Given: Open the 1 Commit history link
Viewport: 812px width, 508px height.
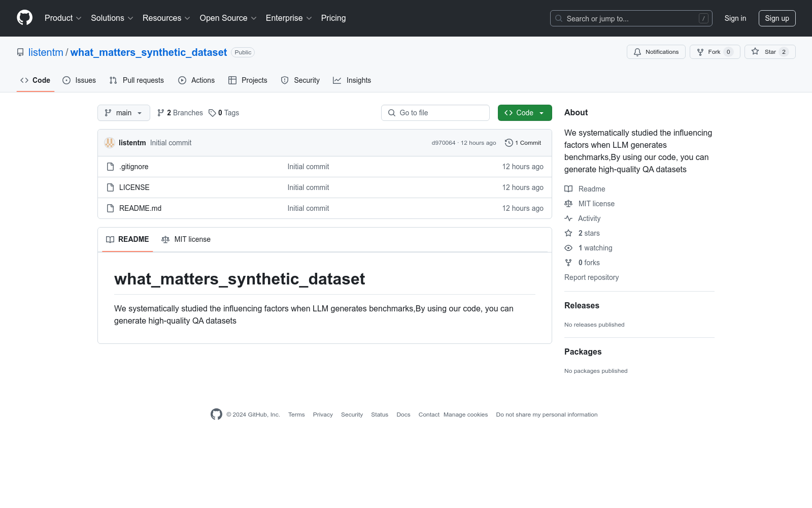Looking at the screenshot, I should click(523, 143).
